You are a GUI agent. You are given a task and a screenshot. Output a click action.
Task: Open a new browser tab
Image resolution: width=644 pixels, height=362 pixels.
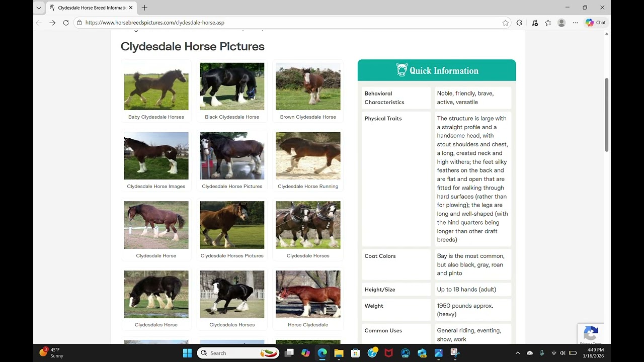[x=144, y=8]
